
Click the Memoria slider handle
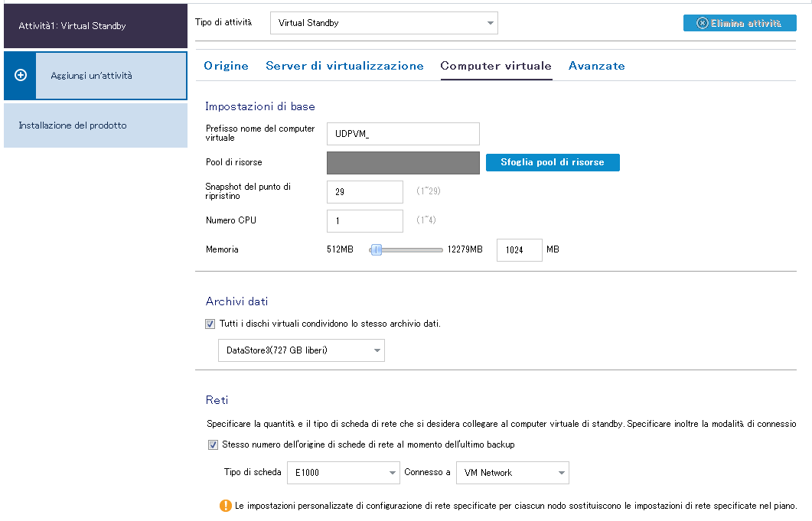pyautogui.click(x=376, y=249)
